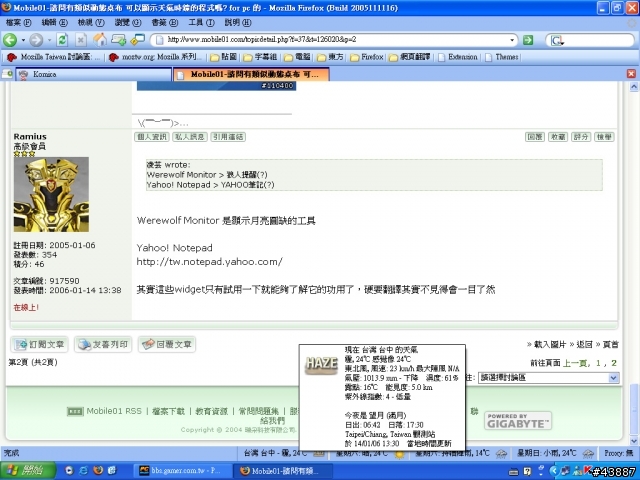This screenshot has width=640, height=480.
Task: Click the Powered by Gigabyte logo
Action: (x=518, y=421)
